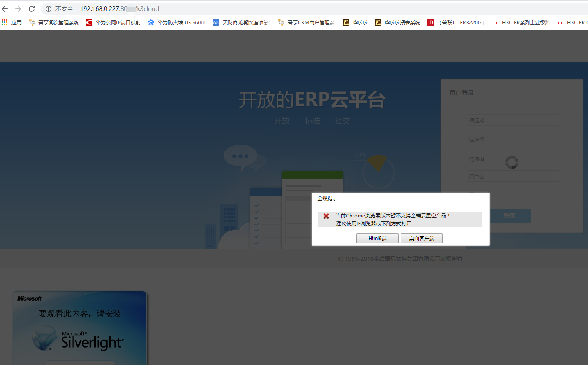
Task: Open the 普联TL-ER3220G bookmark
Action: [x=456, y=22]
